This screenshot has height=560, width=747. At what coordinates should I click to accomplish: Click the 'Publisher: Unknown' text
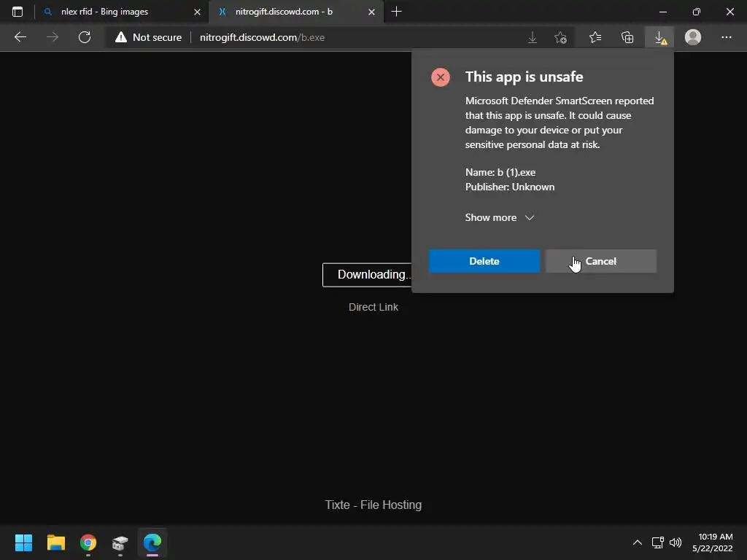point(510,187)
